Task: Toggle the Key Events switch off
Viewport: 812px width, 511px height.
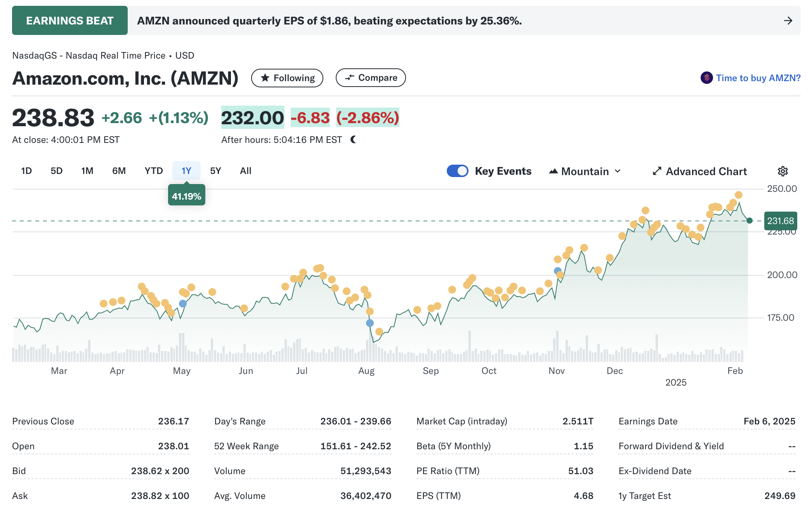Action: (457, 171)
